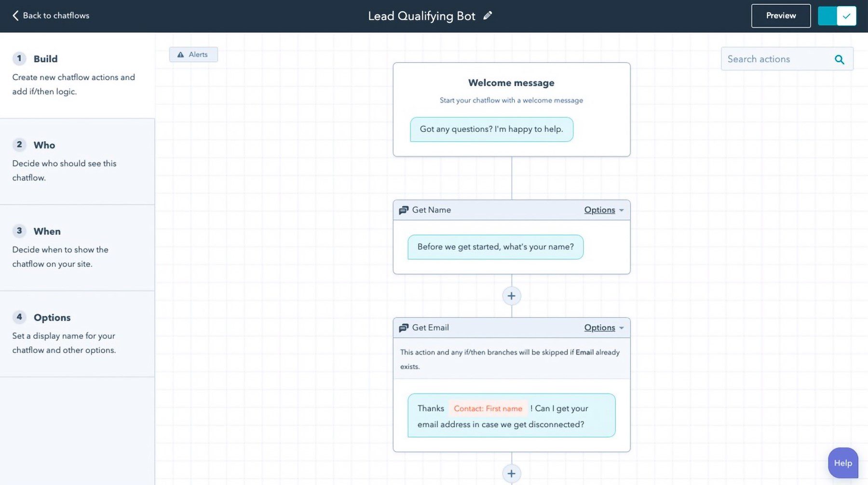Click the plus icon after Get Name
The height and width of the screenshot is (485, 868).
point(511,296)
